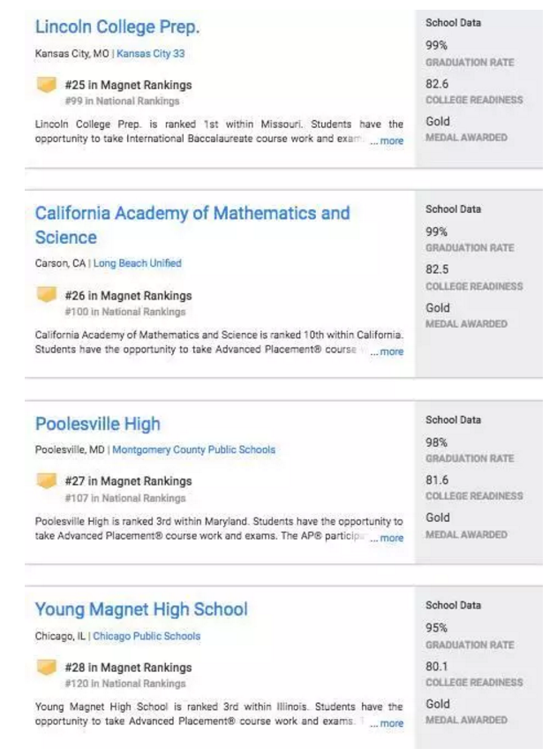Click the #25 in Magnet Rankings text
Image resolution: width=557 pixels, height=756 pixels.
tap(128, 86)
